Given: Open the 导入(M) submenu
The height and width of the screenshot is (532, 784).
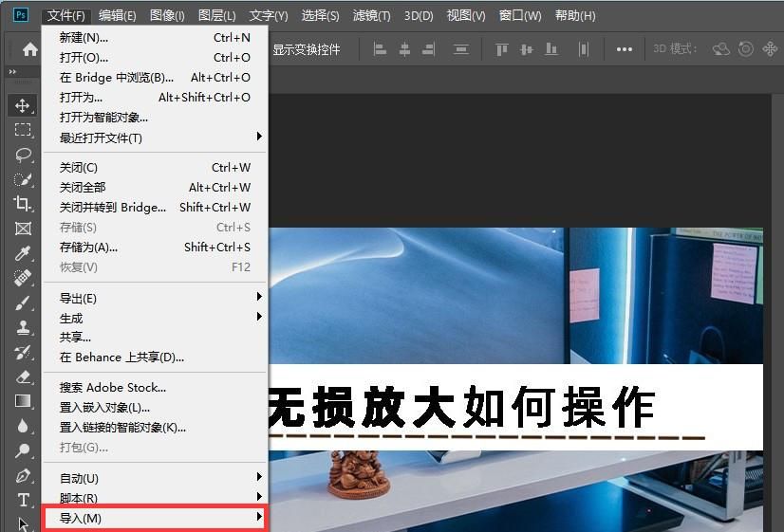Looking at the screenshot, I should click(x=155, y=518).
